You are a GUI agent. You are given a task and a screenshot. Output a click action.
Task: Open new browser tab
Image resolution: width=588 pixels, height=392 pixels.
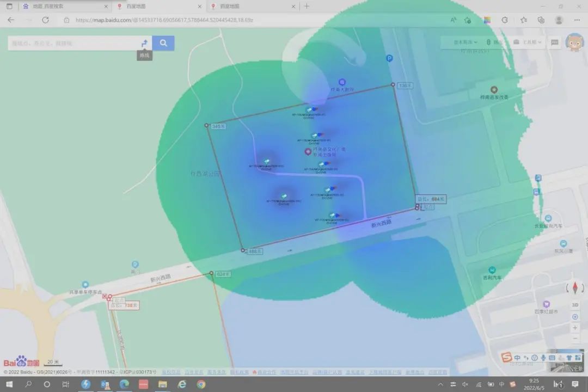pos(307,7)
